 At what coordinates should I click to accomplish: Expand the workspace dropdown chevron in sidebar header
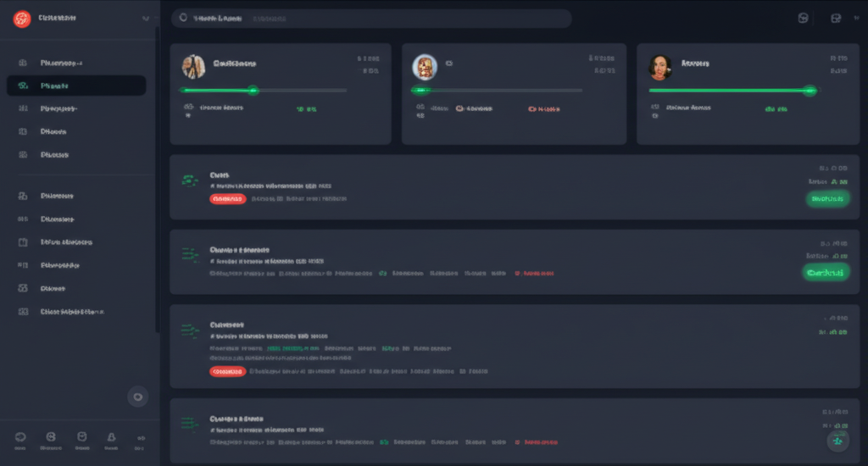tap(146, 19)
